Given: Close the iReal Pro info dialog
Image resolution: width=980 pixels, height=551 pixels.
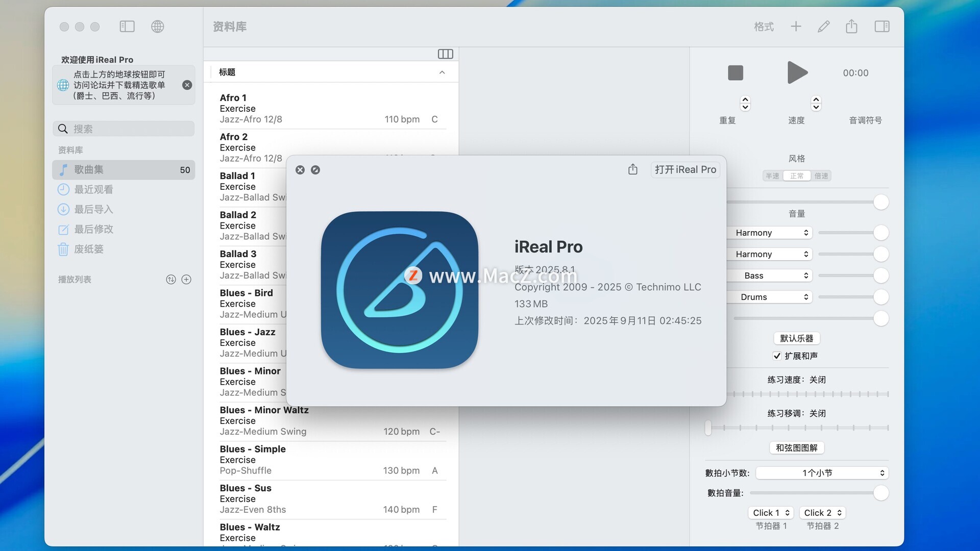Looking at the screenshot, I should 300,170.
